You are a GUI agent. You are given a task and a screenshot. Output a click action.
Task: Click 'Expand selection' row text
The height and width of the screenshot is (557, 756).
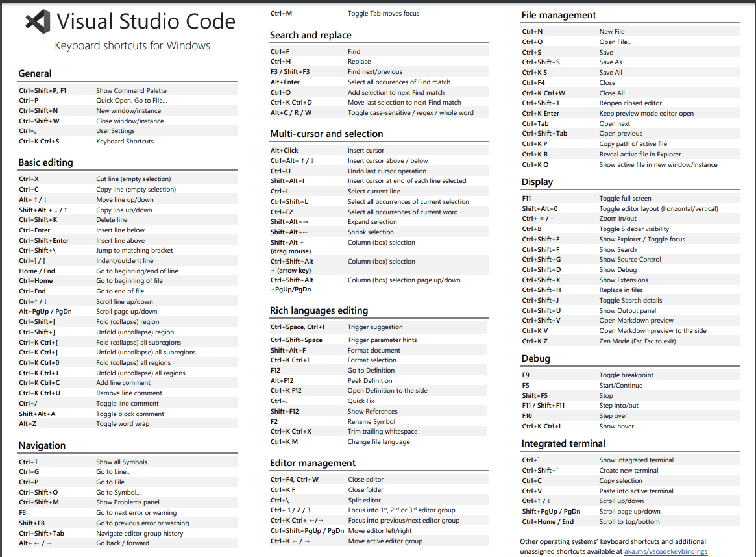pyautogui.click(x=372, y=222)
